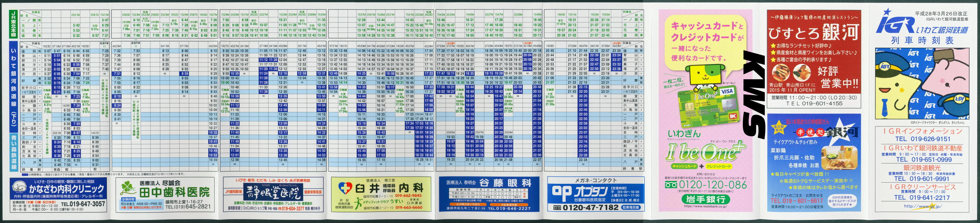Click the 駐車場完備 badge in the オプタン ad

pos(630,208)
